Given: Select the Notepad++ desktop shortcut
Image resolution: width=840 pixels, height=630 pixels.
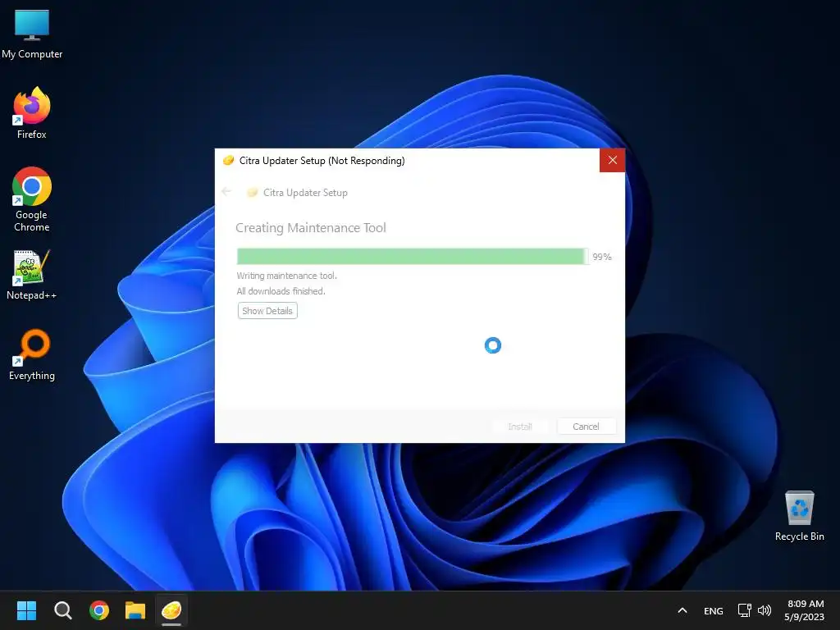Looking at the screenshot, I should click(x=32, y=275).
